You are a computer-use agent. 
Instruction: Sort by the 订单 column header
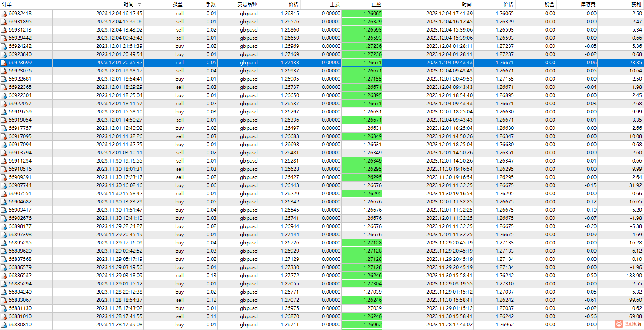click(x=7, y=5)
